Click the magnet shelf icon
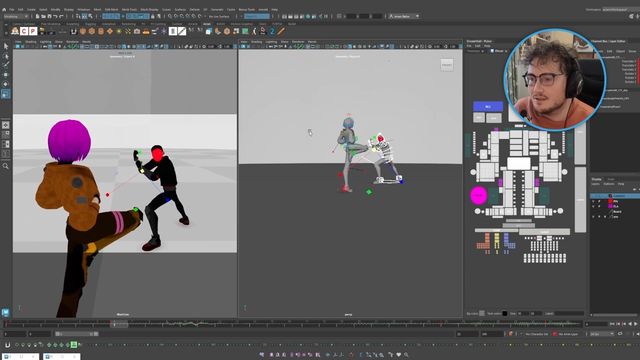The width and height of the screenshot is (640, 360). (73, 31)
